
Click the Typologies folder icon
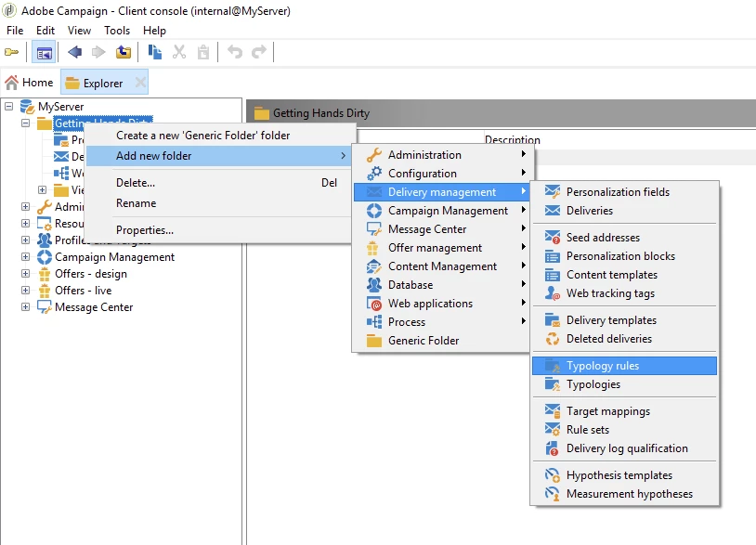(x=553, y=384)
